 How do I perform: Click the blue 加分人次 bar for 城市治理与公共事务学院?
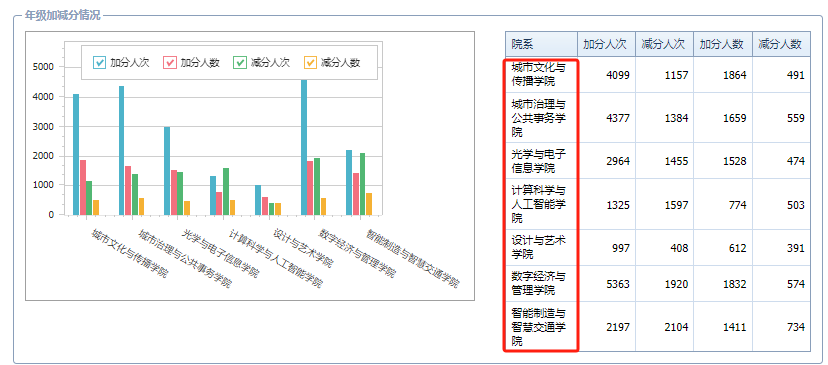[x=121, y=151]
